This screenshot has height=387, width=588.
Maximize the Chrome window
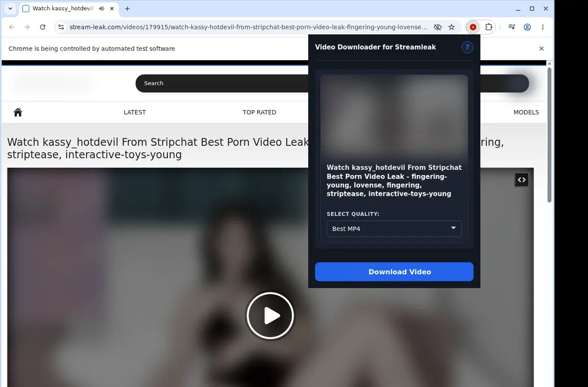(x=532, y=8)
